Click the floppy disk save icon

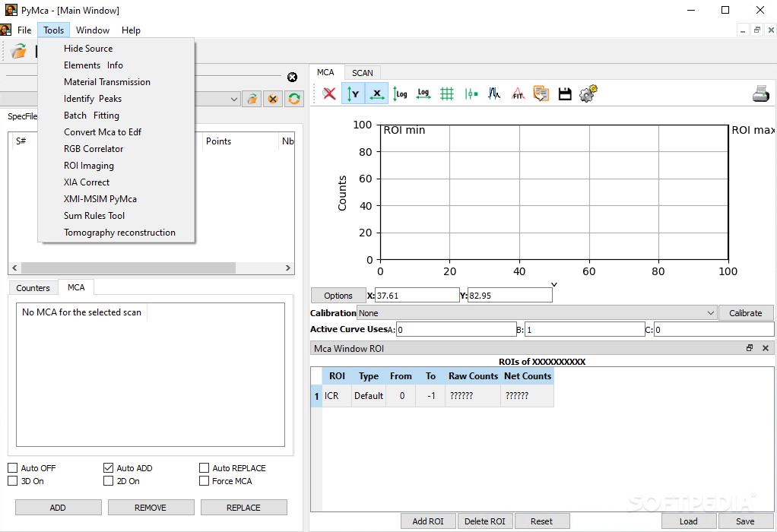pyautogui.click(x=565, y=93)
